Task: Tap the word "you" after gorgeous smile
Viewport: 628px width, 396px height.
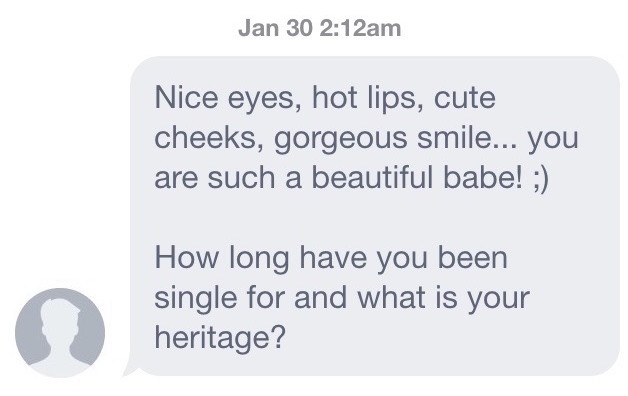Action: [553, 140]
